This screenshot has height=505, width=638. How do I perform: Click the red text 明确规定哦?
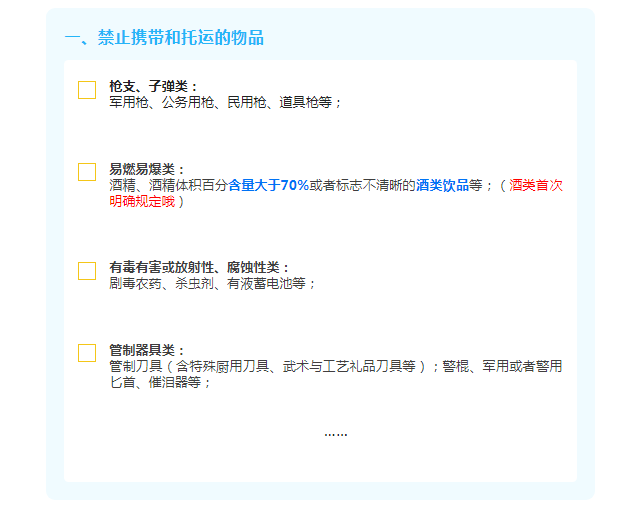click(x=142, y=201)
